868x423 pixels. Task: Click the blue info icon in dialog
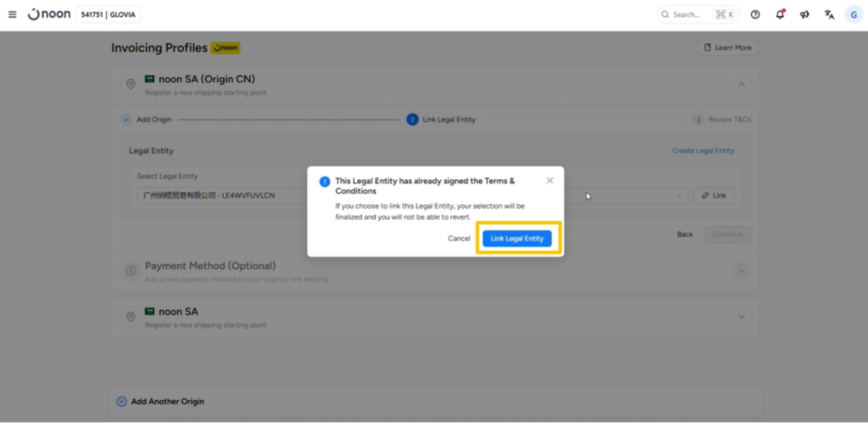pos(325,181)
